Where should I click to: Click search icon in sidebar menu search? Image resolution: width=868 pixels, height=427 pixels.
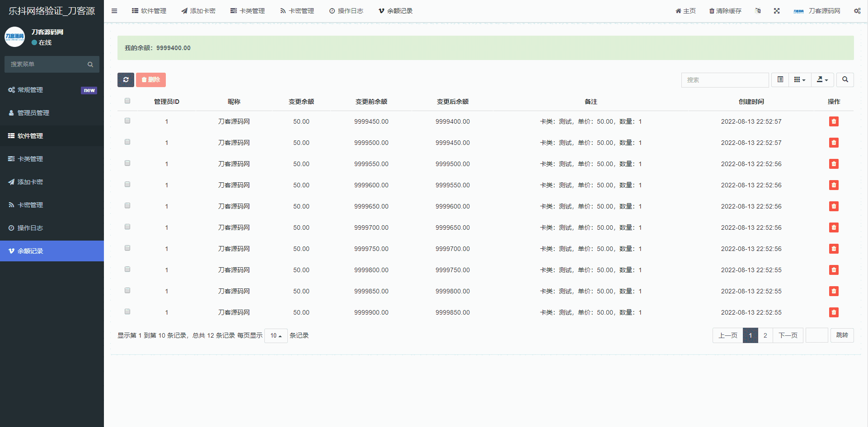point(90,65)
